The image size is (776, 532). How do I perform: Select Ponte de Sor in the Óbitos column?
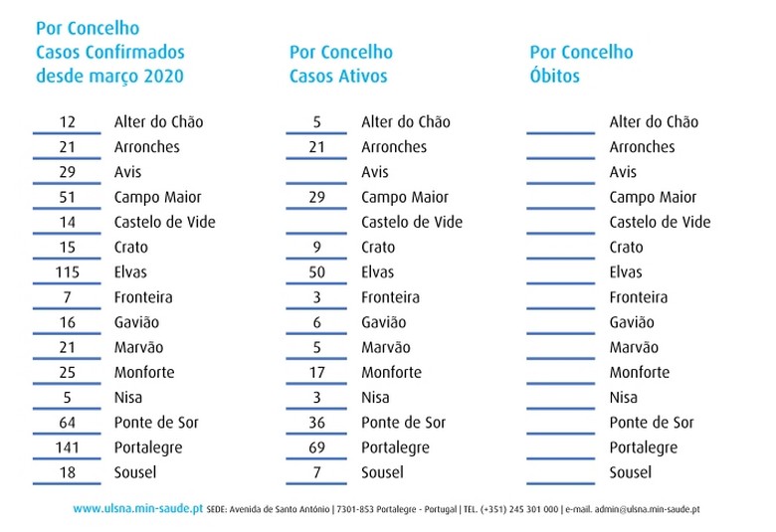[x=652, y=423]
